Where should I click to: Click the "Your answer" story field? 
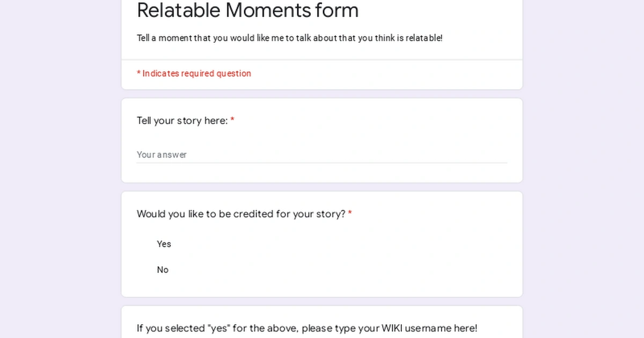322,155
